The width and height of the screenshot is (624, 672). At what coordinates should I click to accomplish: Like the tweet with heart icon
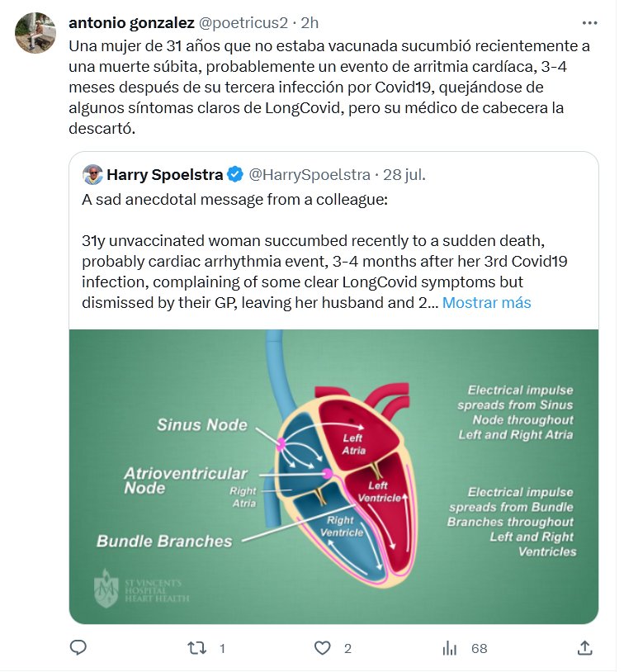[324, 648]
